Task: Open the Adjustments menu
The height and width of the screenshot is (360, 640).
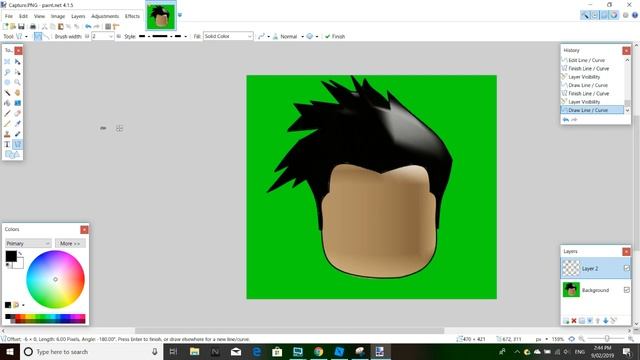Action: (x=105, y=16)
